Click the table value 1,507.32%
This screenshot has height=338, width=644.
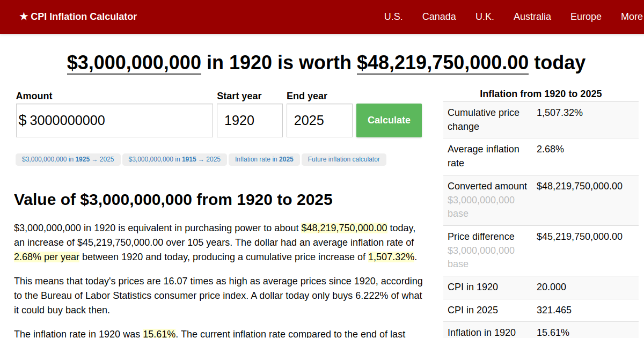point(560,113)
